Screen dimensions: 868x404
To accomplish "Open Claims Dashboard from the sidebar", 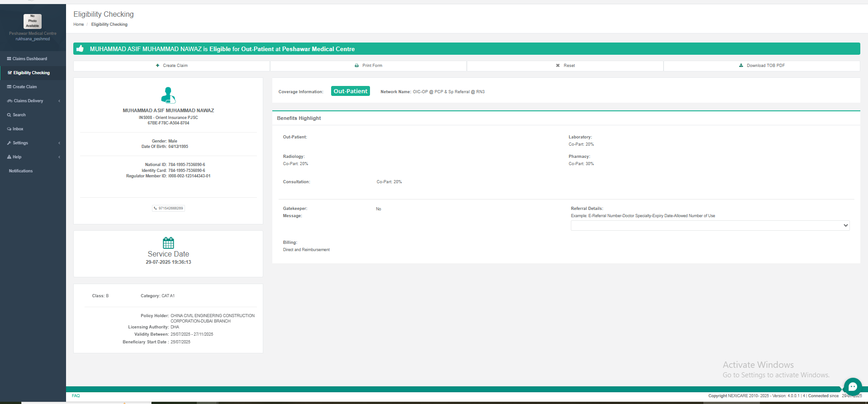I will [29, 59].
